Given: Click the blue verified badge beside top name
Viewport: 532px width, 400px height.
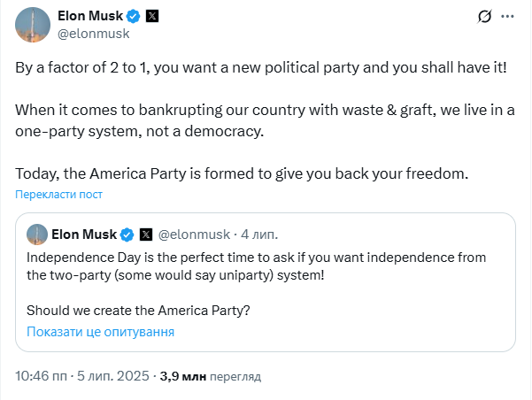Looking at the screenshot, I should coord(134,16).
